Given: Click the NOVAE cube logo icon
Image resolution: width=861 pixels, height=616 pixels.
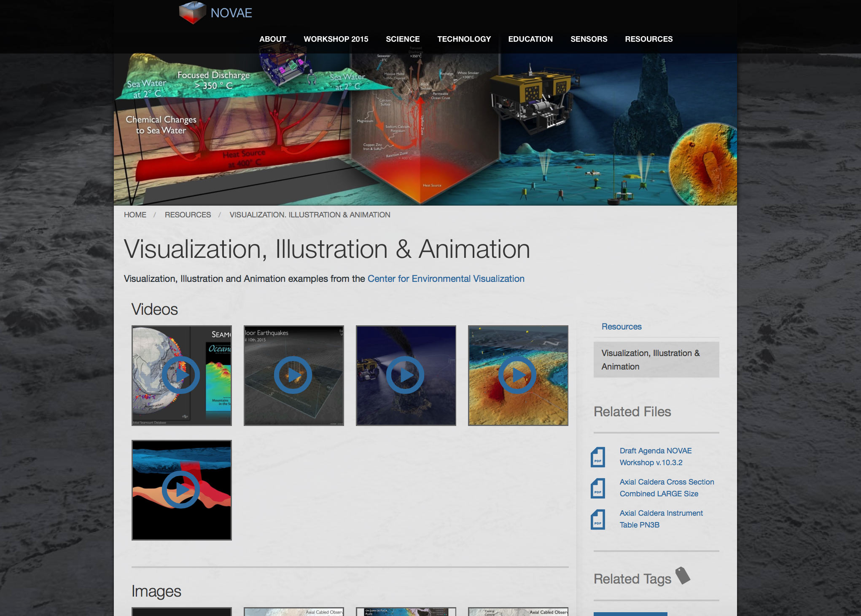Looking at the screenshot, I should (192, 13).
